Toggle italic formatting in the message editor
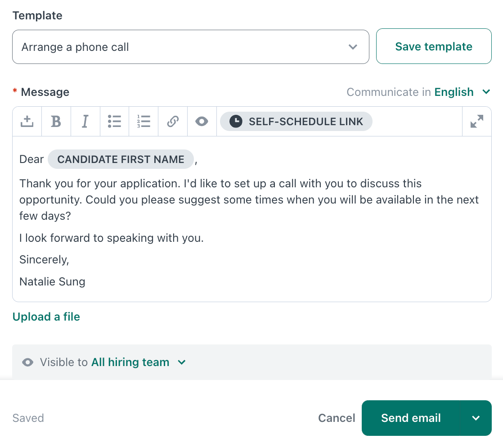This screenshot has width=503, height=448. [x=85, y=122]
